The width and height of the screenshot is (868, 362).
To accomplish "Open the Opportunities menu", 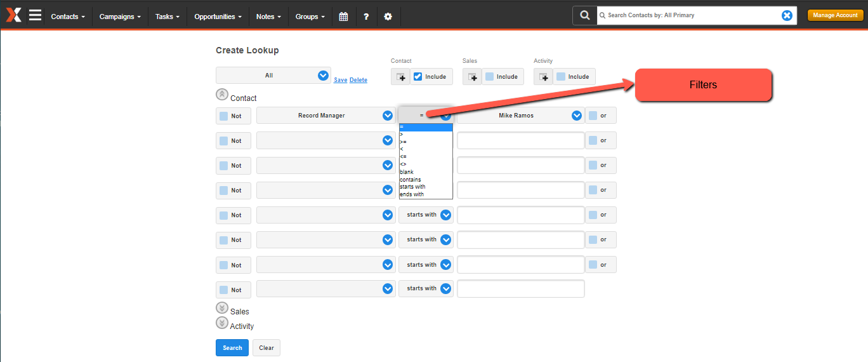I will point(218,17).
